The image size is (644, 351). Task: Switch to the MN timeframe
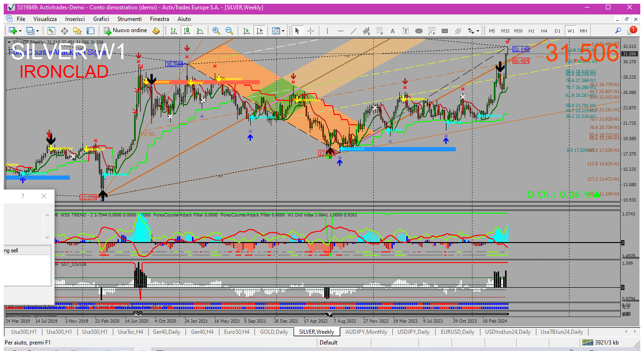(x=583, y=31)
